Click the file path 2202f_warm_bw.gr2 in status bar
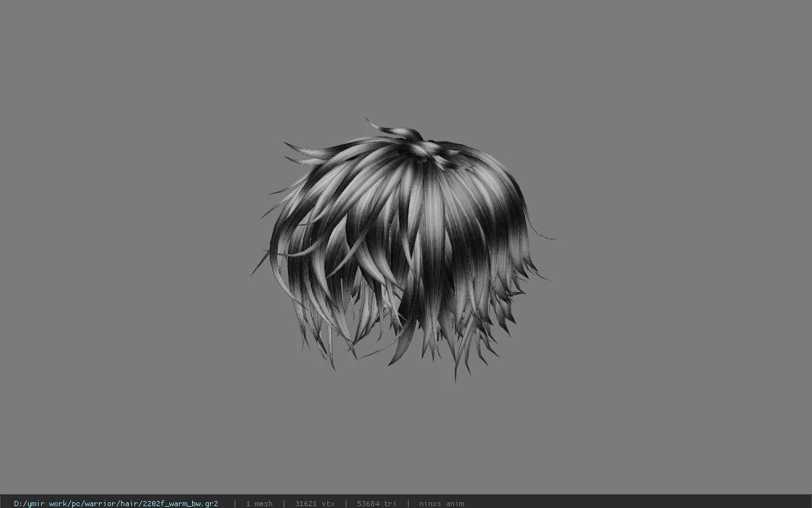The height and width of the screenshot is (508, 812). (116, 504)
